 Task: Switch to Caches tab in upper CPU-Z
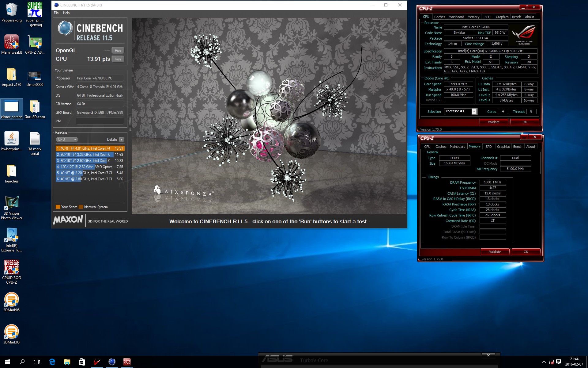(x=439, y=17)
